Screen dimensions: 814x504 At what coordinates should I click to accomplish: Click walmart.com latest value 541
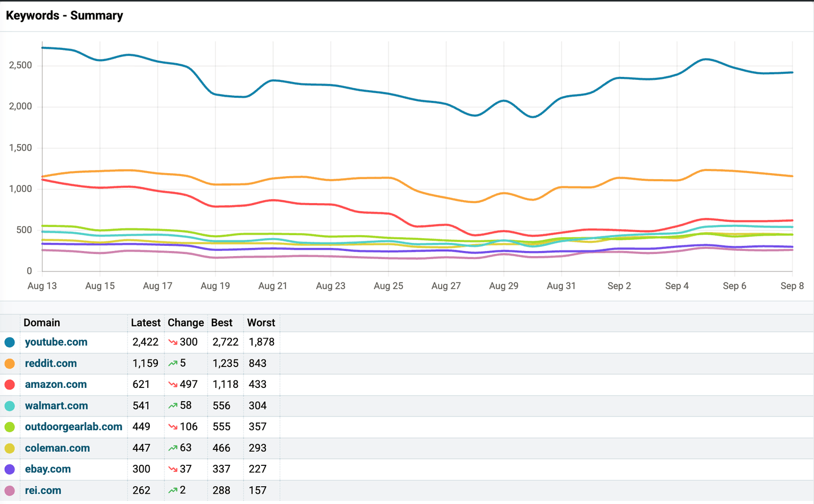[141, 406]
